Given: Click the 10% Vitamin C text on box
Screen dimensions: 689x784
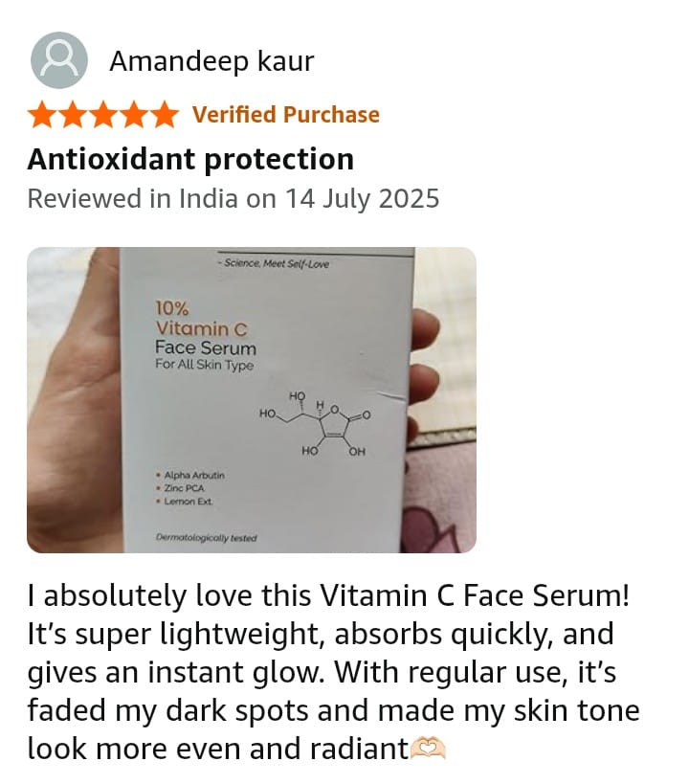Looking at the screenshot, I should point(201,319).
